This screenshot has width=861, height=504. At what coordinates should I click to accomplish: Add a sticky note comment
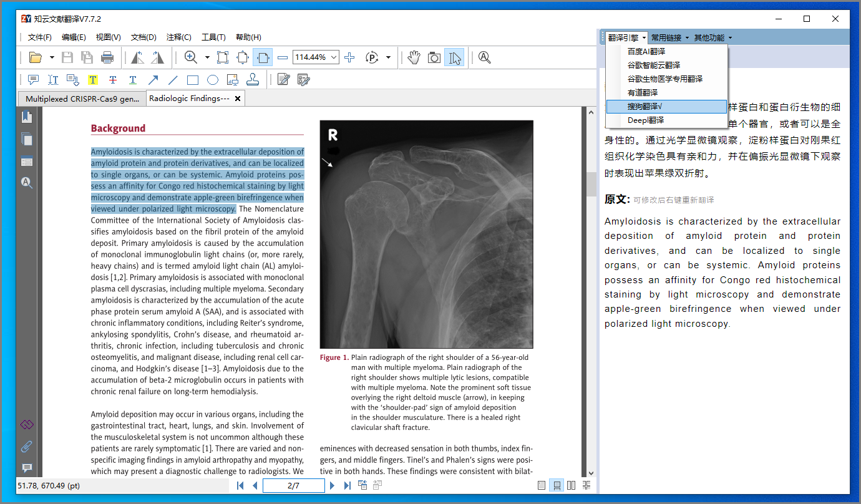coord(34,80)
